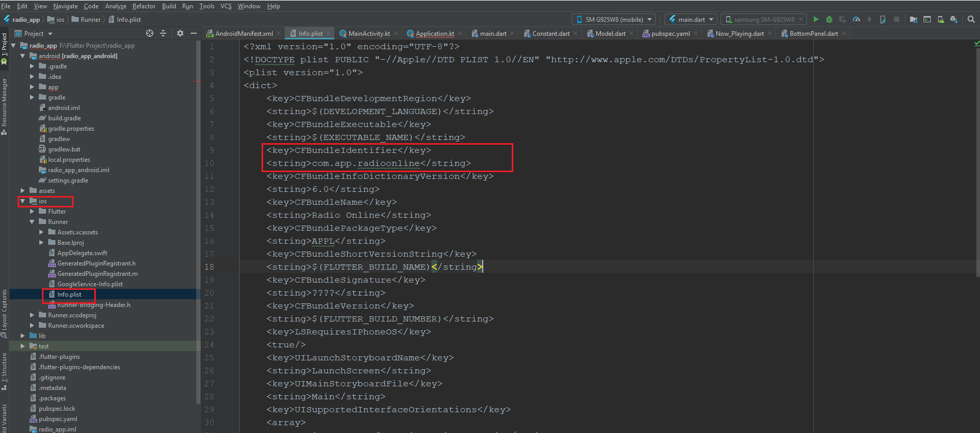Collapse all nodes in Project panel
The image size is (980, 433).
click(163, 33)
